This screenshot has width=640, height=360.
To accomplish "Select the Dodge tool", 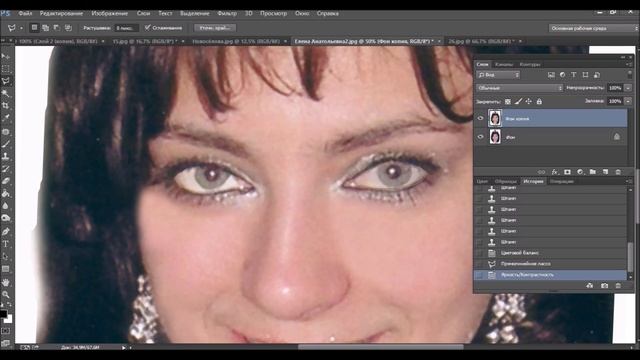I will [6, 218].
